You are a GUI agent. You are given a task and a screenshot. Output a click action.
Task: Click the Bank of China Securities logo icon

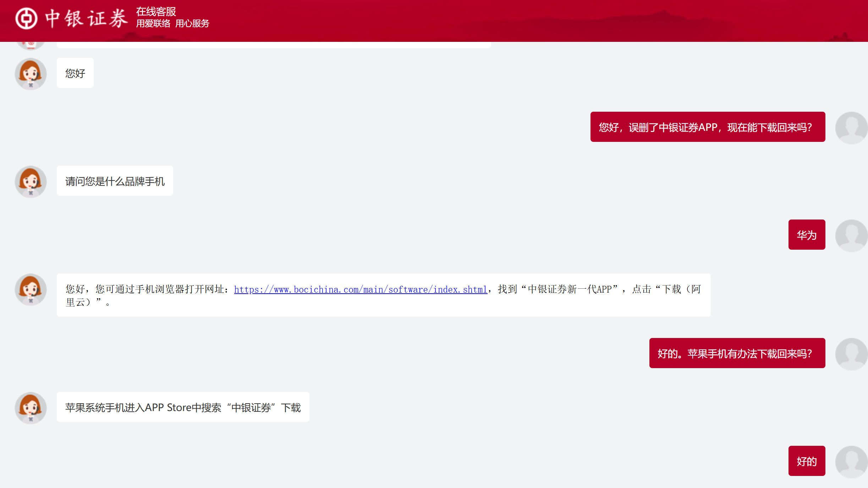(26, 18)
